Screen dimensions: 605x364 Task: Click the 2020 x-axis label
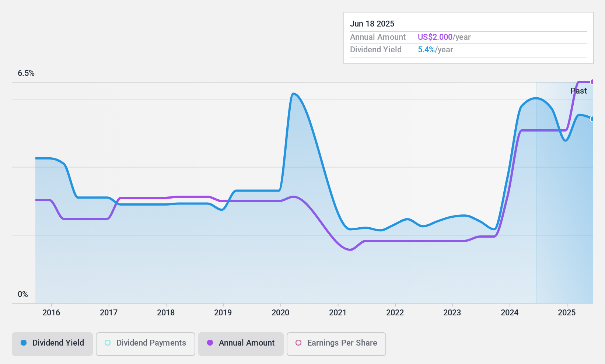point(280,313)
